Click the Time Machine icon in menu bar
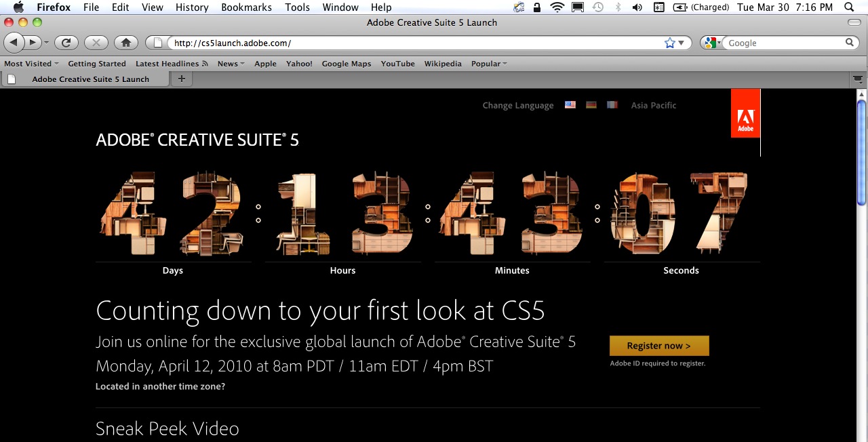 [598, 7]
